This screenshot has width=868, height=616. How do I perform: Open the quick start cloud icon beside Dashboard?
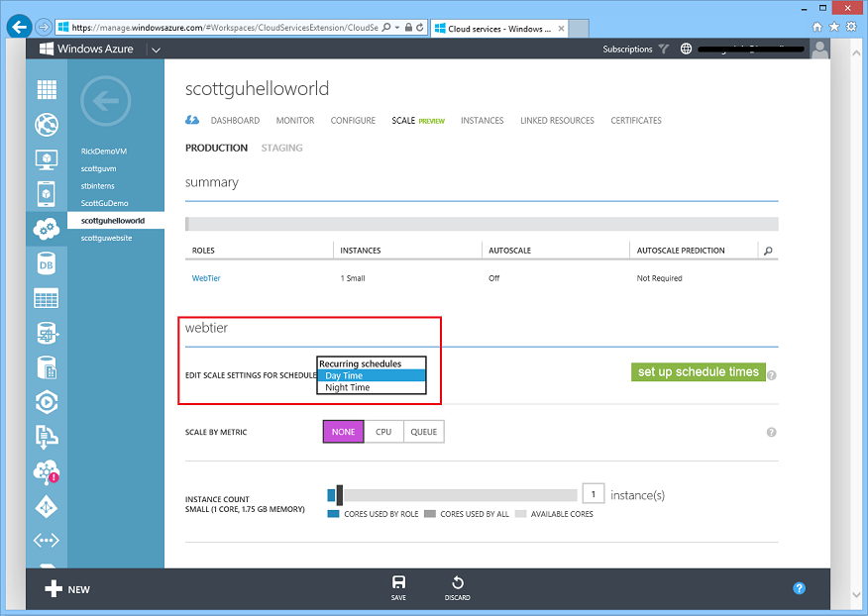point(192,120)
